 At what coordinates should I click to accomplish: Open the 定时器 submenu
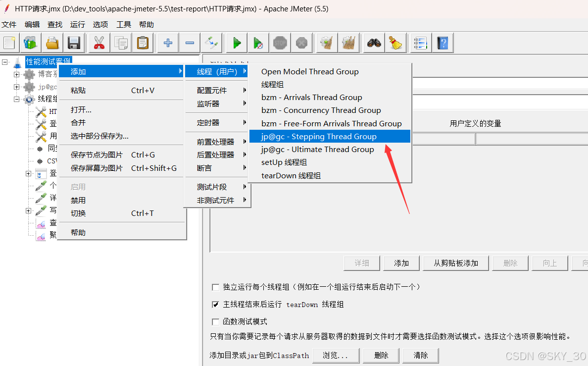coord(218,123)
